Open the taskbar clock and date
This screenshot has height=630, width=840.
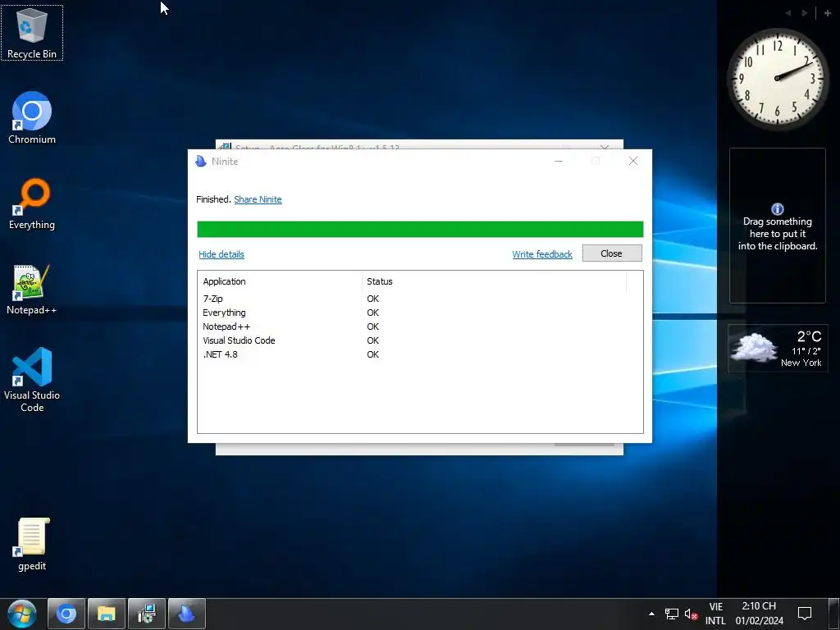pos(759,614)
